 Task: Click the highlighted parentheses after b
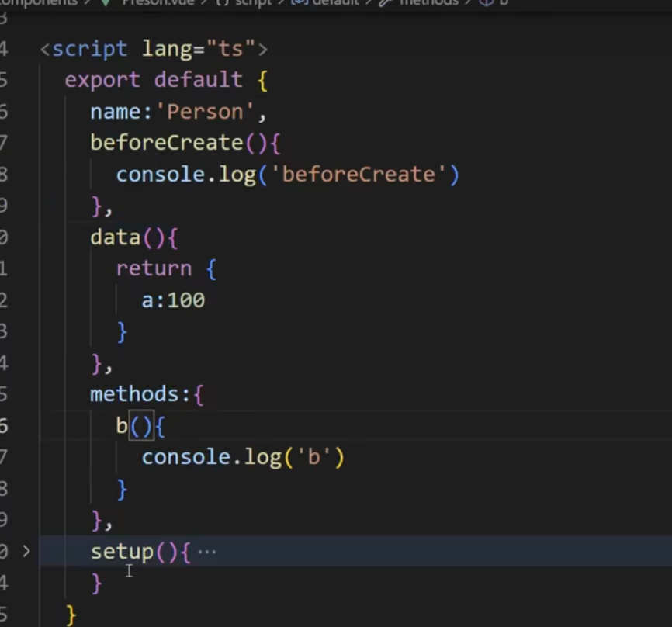click(141, 425)
